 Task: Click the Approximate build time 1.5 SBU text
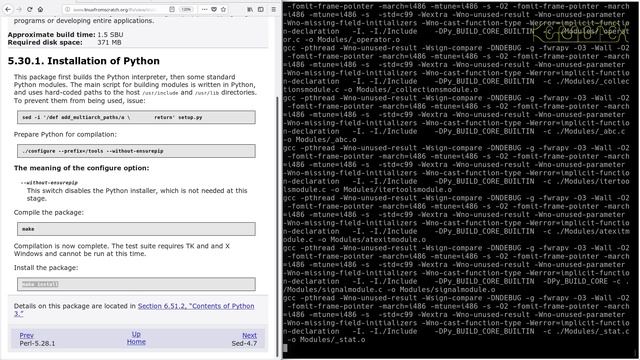(x=65, y=35)
